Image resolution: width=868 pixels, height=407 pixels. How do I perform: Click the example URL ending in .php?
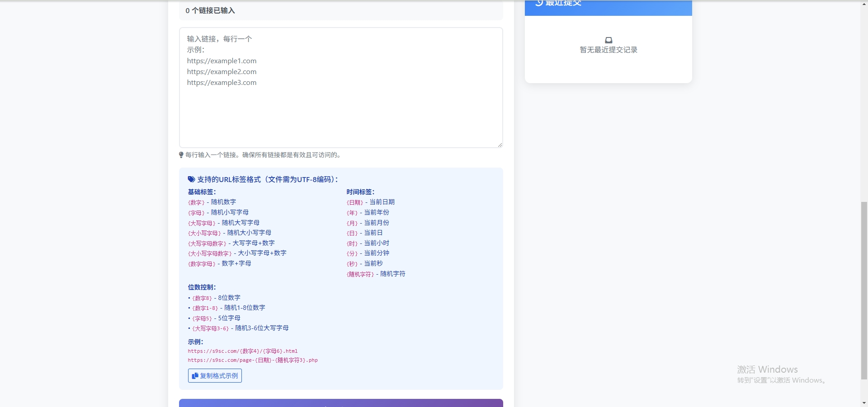click(x=253, y=360)
